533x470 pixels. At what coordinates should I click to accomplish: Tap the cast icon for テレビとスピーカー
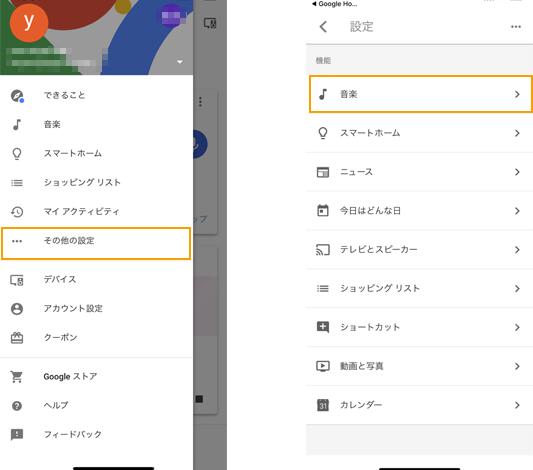tap(323, 250)
